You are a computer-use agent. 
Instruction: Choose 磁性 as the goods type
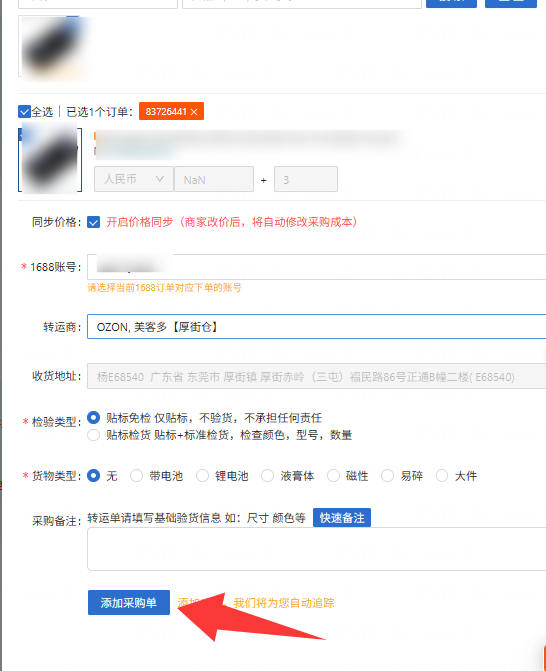coord(333,475)
